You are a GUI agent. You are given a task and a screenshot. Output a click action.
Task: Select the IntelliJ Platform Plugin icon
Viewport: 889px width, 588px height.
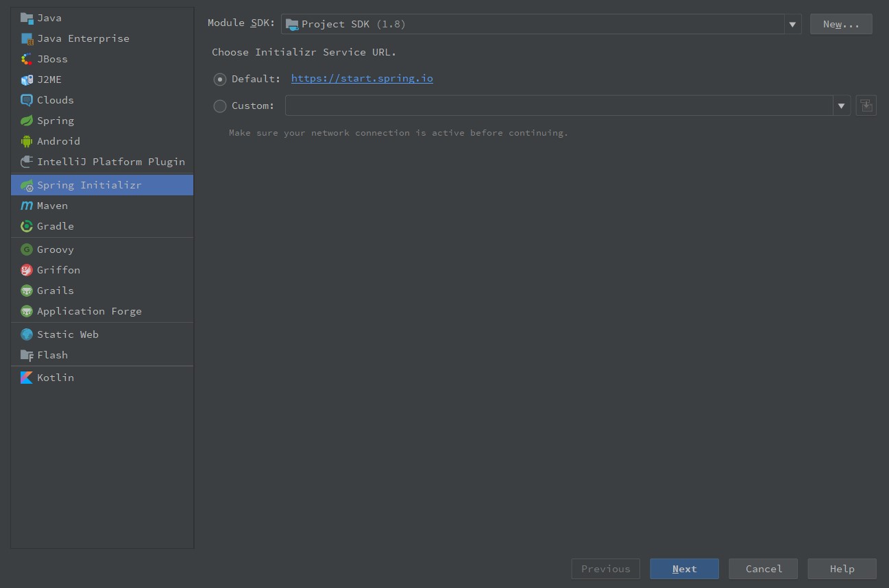point(27,162)
